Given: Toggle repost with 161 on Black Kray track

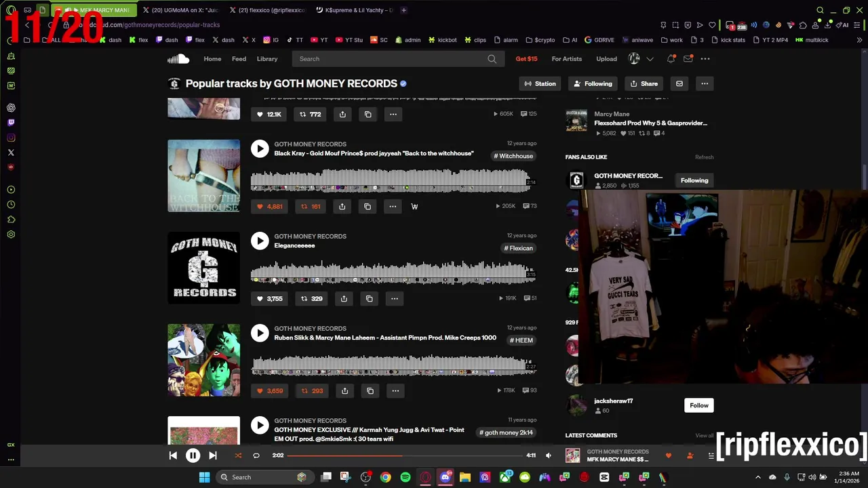Looking at the screenshot, I should (x=311, y=206).
